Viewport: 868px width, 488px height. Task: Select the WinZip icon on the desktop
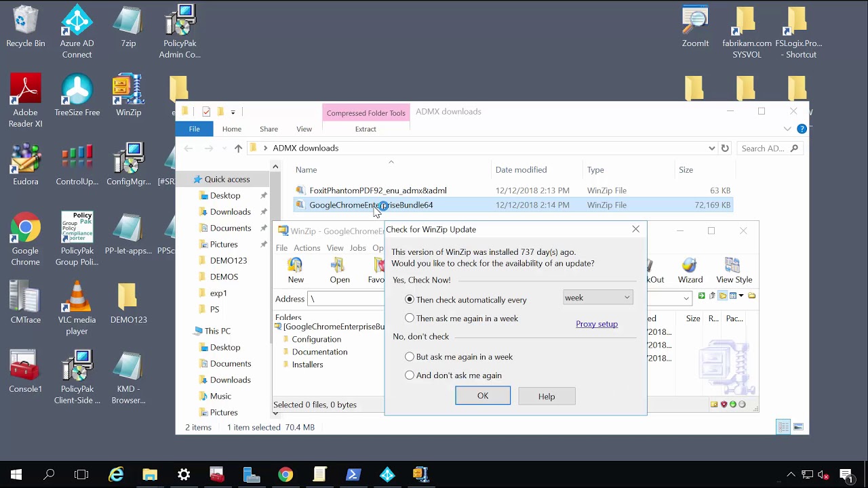point(128,95)
